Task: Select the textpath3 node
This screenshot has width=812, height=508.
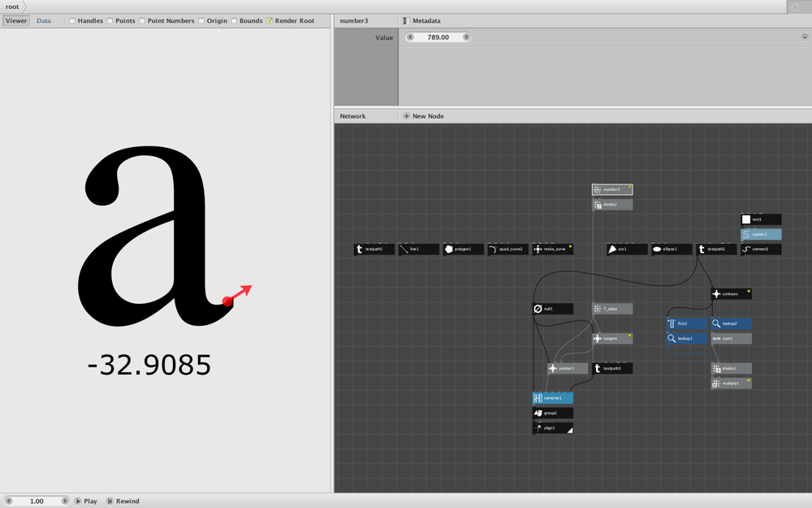Action: [x=612, y=368]
